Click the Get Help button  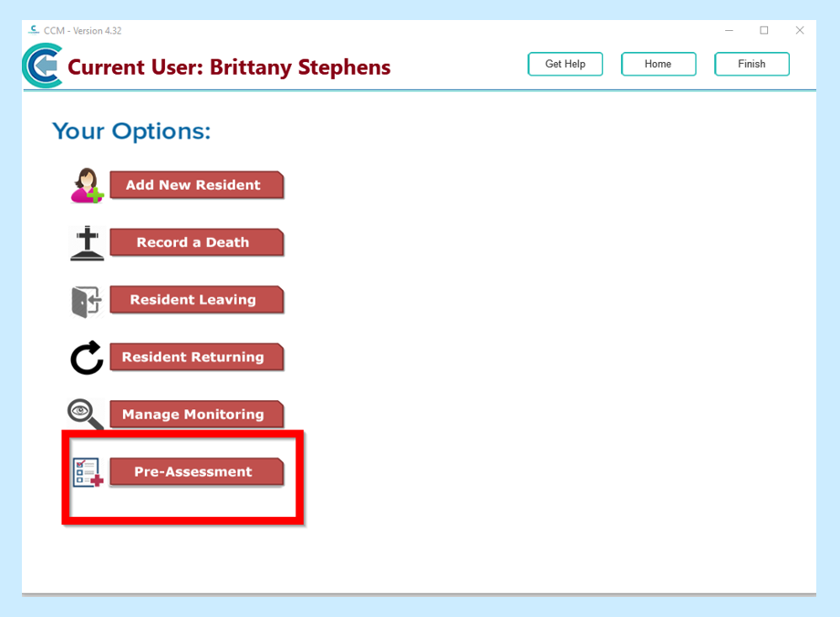point(565,64)
